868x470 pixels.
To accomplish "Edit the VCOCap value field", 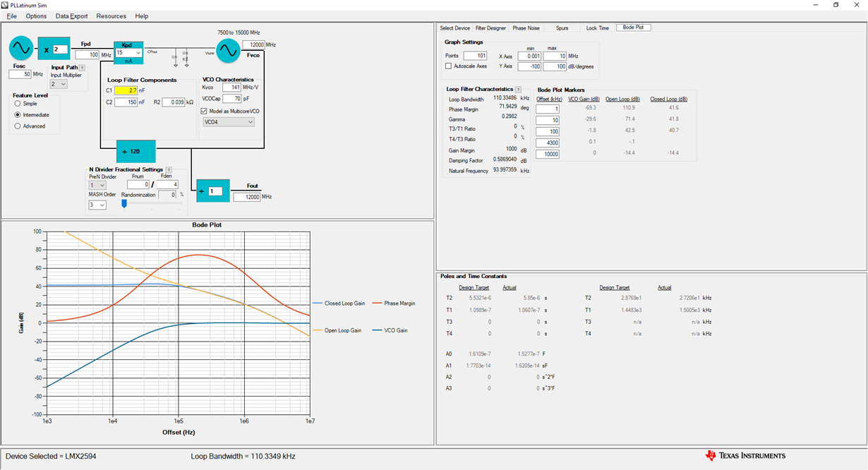I will (232, 99).
